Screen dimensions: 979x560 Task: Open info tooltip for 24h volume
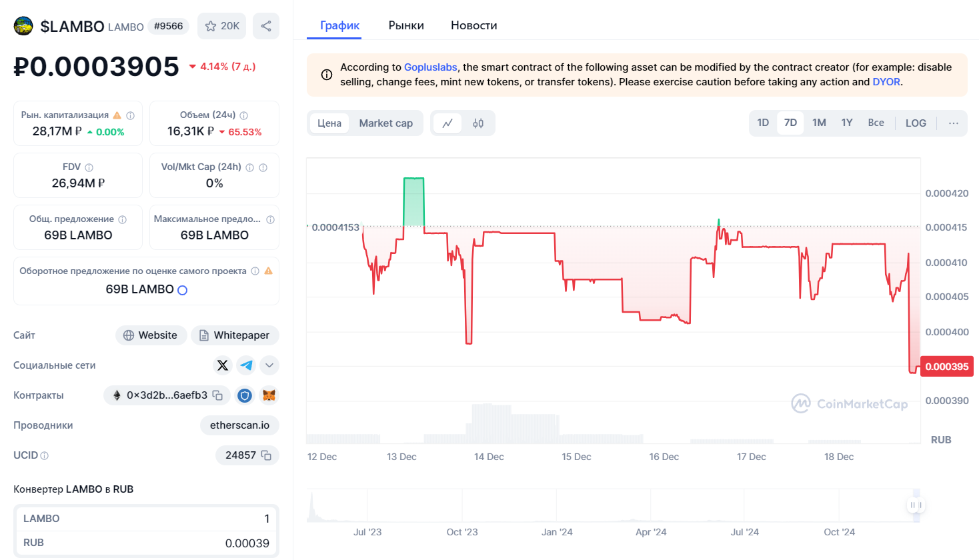(244, 115)
